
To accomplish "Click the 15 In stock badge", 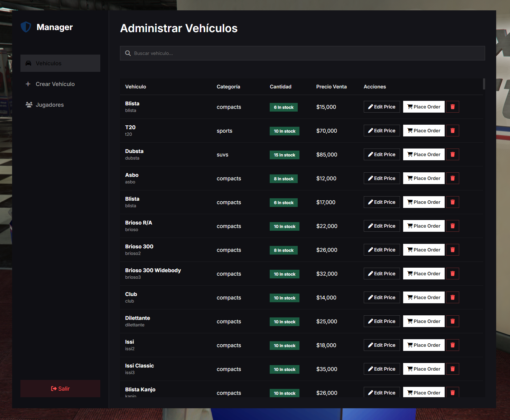I will point(285,155).
